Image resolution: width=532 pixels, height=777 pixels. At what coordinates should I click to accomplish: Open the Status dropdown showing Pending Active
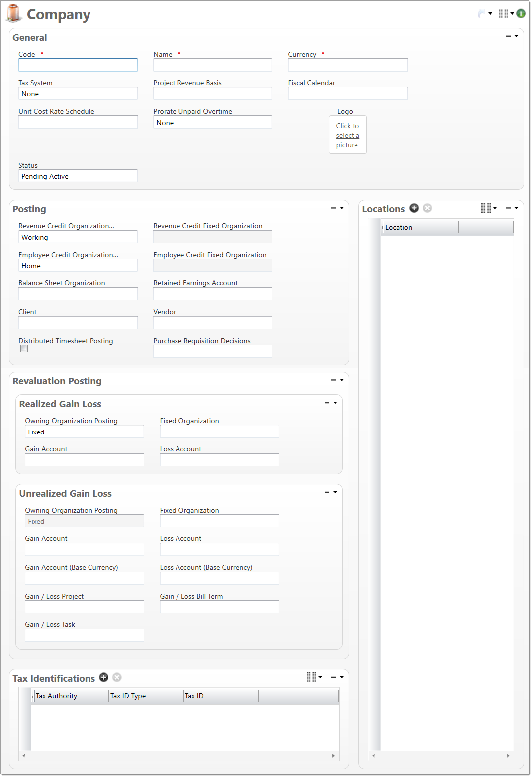(78, 176)
